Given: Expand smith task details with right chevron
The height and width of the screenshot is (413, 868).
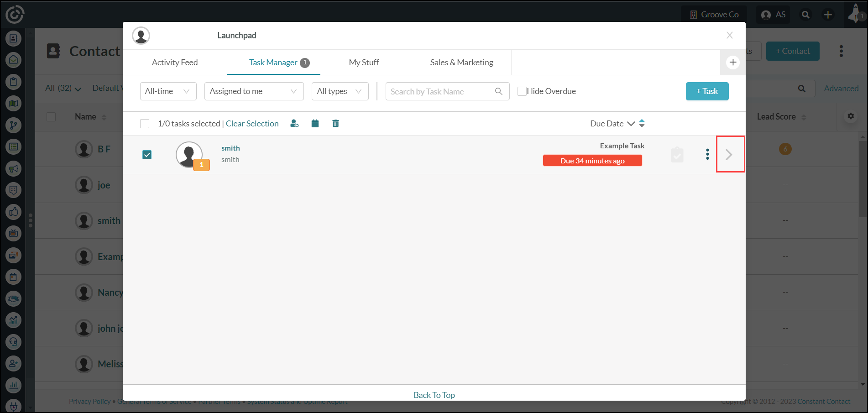Looking at the screenshot, I should [x=730, y=154].
